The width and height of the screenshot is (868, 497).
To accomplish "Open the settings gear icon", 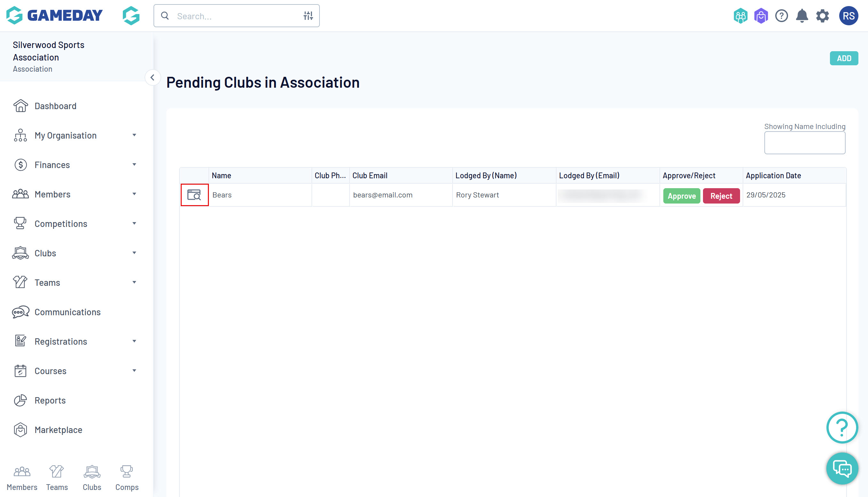I will tap(822, 16).
